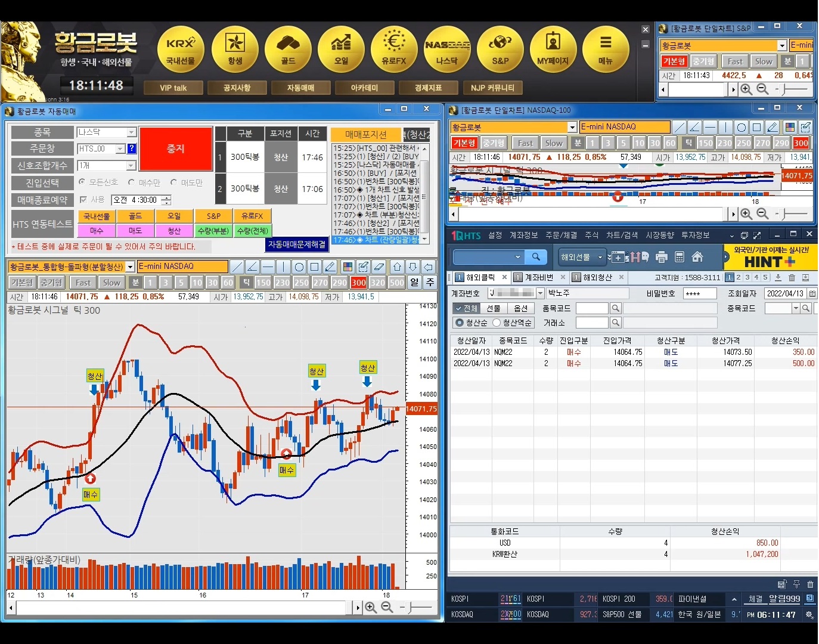Click up arrow icon in main chart toolbar
819x644 pixels.
click(398, 267)
